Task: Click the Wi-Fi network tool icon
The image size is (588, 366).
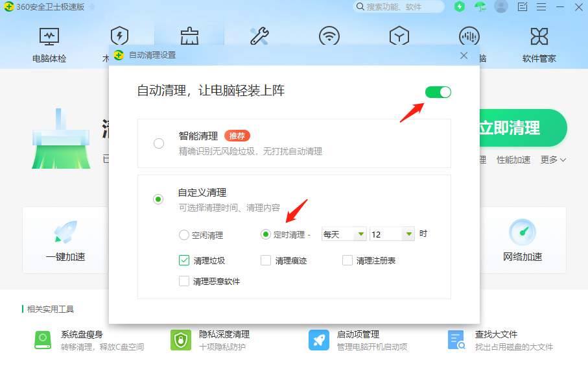Action: click(329, 36)
